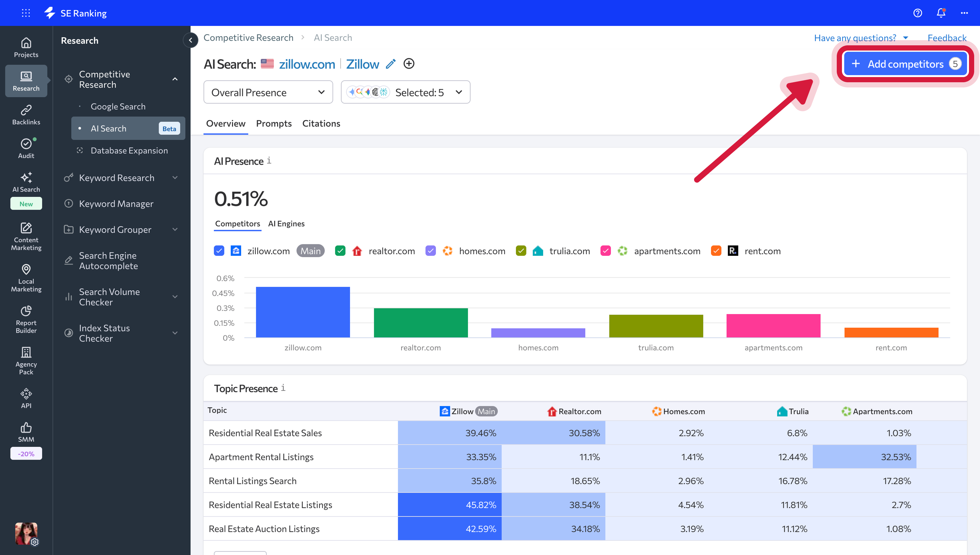The width and height of the screenshot is (980, 555).
Task: Click the Competitive Research breadcrumb
Action: click(x=248, y=37)
